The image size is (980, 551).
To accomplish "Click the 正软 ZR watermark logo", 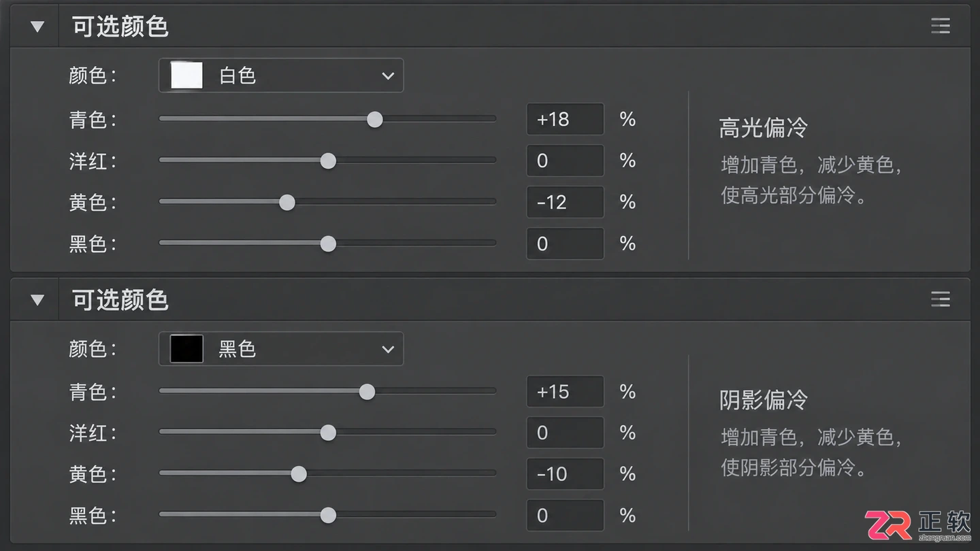I will tap(917, 524).
